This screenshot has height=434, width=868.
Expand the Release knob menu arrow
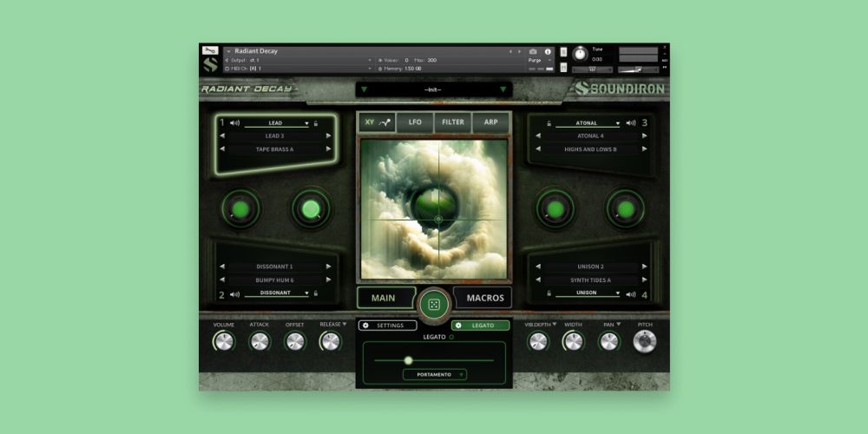[345, 325]
